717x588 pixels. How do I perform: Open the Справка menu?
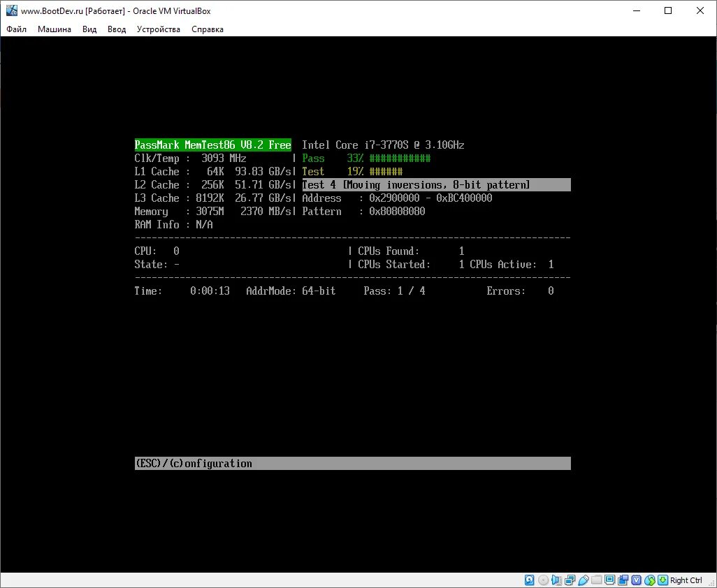coord(208,29)
